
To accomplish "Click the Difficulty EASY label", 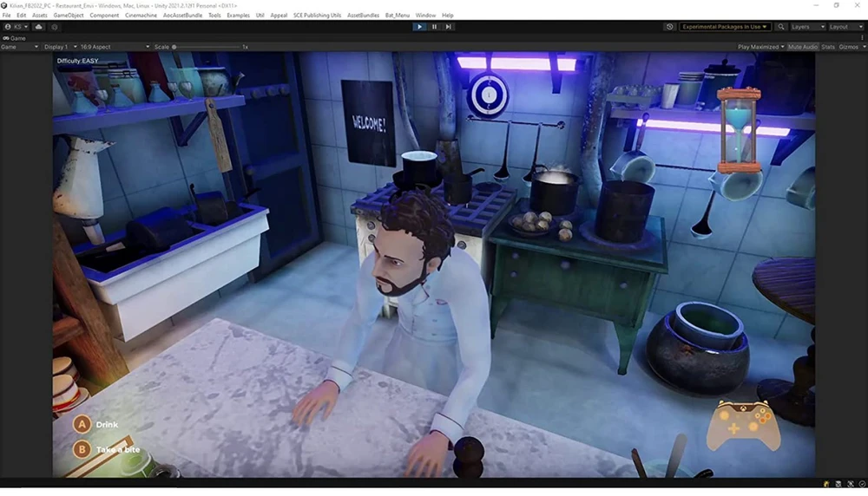I will [x=77, y=61].
